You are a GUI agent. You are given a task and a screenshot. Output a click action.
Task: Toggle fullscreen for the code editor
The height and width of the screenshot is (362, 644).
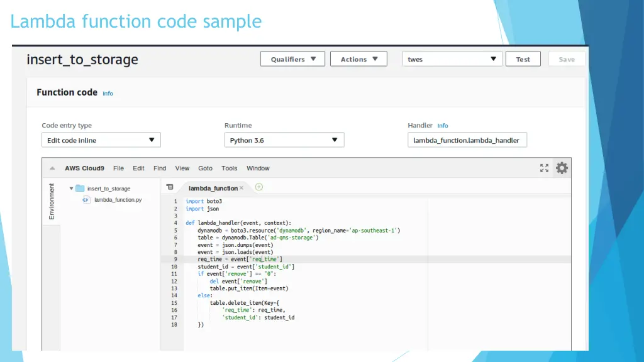coord(544,168)
